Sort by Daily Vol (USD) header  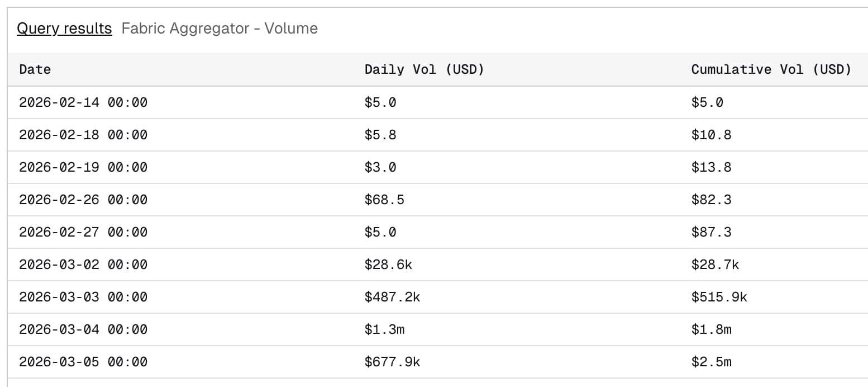point(424,69)
